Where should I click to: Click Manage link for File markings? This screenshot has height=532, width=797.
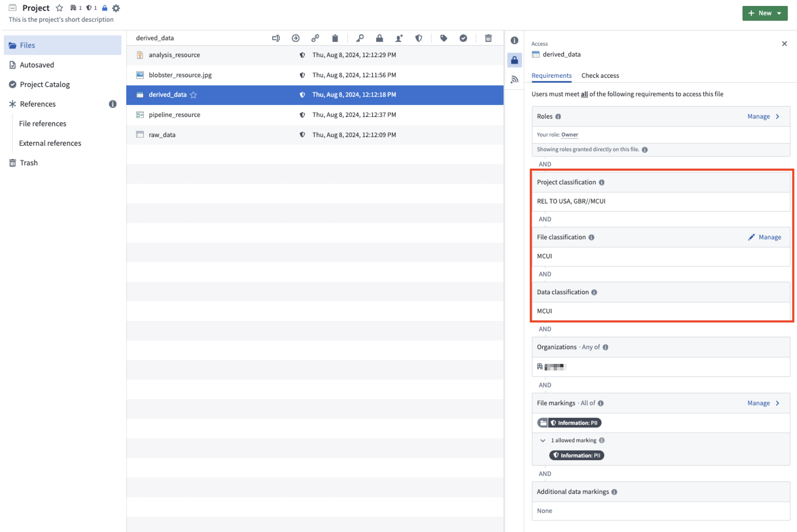pos(763,403)
